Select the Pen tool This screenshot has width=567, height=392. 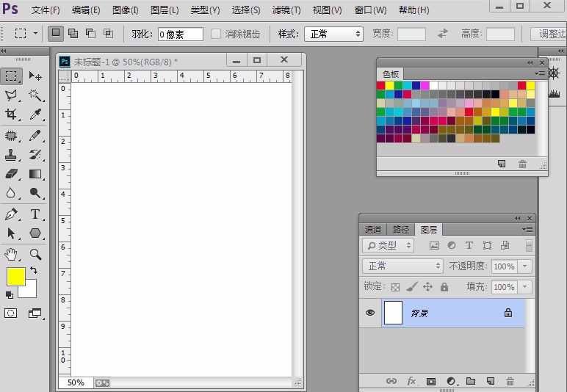[x=11, y=214]
